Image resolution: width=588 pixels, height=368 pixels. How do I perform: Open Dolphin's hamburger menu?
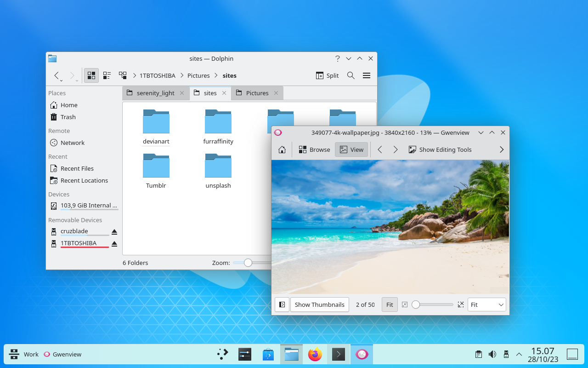pos(366,75)
